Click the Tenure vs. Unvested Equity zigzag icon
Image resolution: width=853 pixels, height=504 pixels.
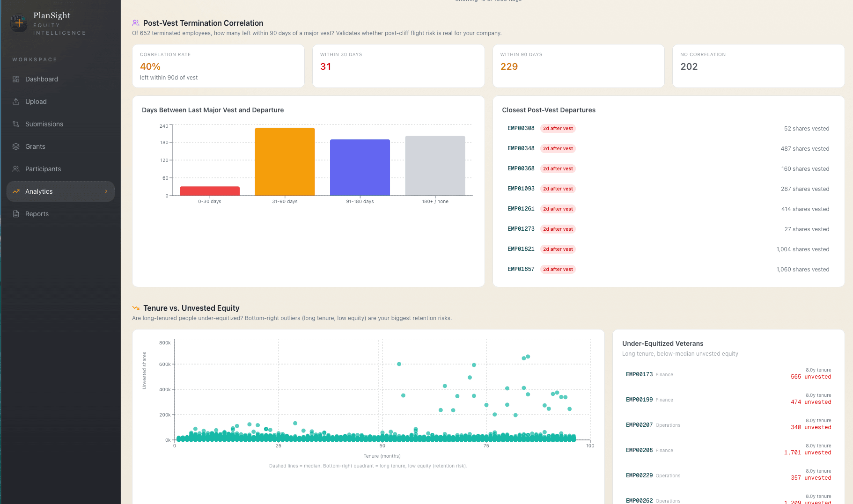[x=136, y=308]
